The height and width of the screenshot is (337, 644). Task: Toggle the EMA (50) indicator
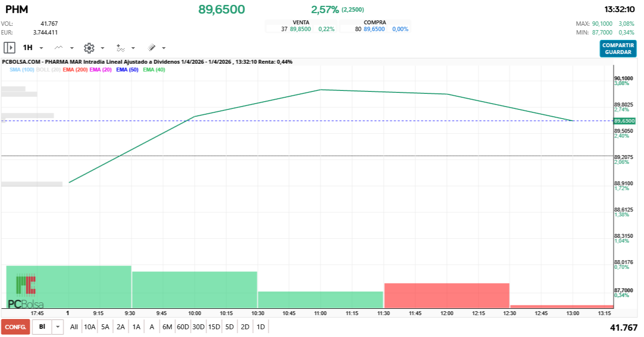[127, 70]
